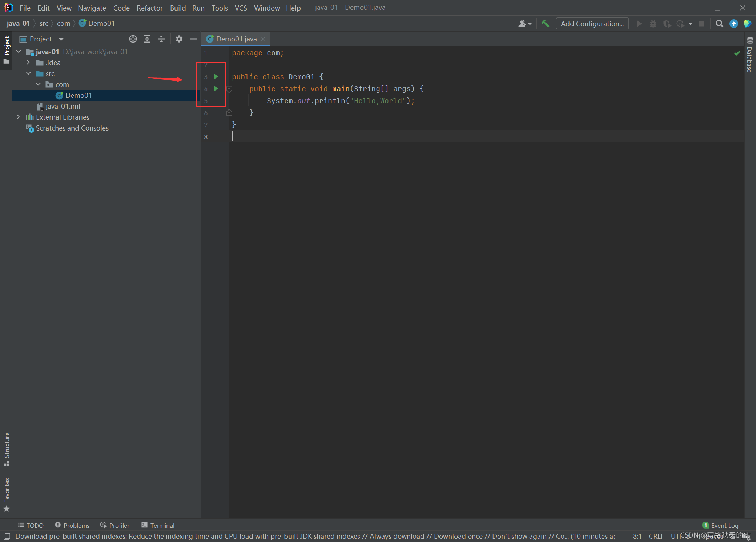Click the Select Opened File locate icon
Image resolution: width=756 pixels, height=542 pixels.
click(133, 39)
